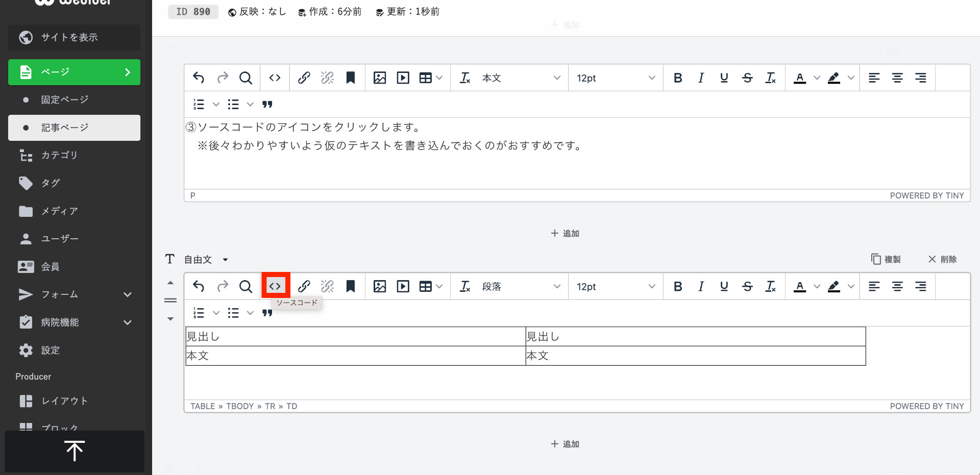
Task: Open the 12pt font size dropdown in lower editor
Action: pos(615,287)
